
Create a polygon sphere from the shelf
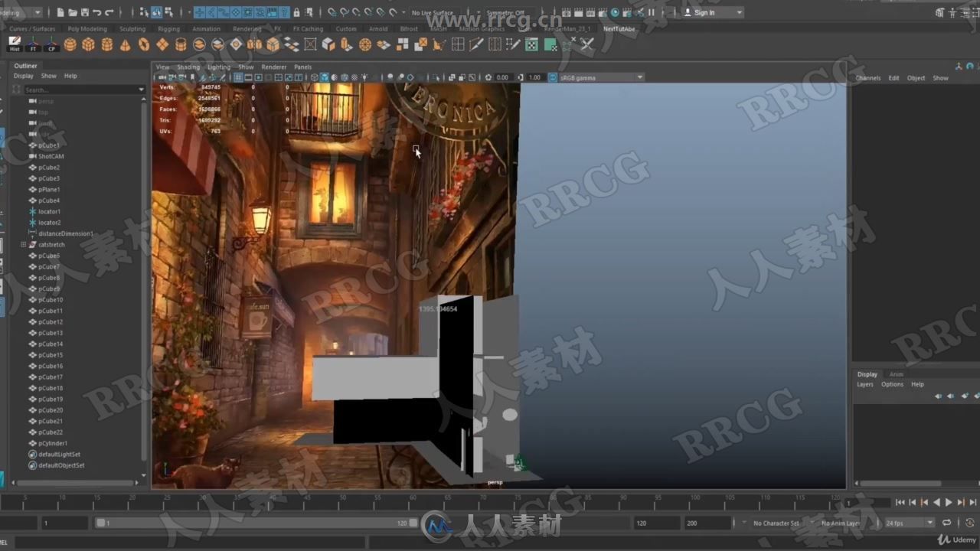[x=70, y=44]
